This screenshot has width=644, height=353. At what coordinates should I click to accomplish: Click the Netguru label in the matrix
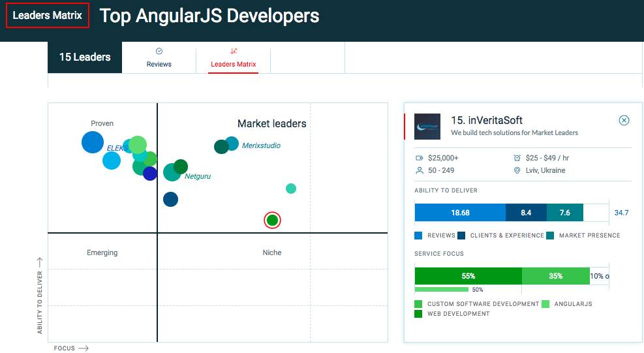pos(198,176)
